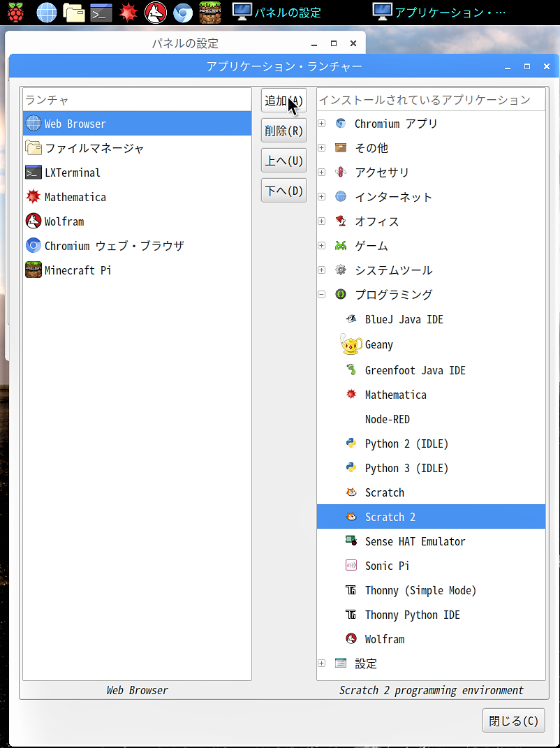The height and width of the screenshot is (748, 560).
Task: Click the Thonny Python IDE icon
Action: click(x=351, y=615)
